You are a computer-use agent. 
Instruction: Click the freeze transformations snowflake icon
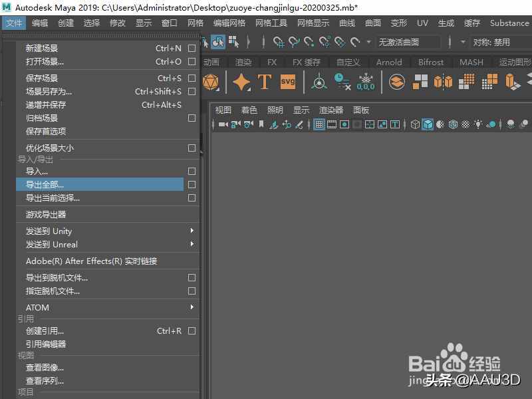pyautogui.click(x=366, y=82)
